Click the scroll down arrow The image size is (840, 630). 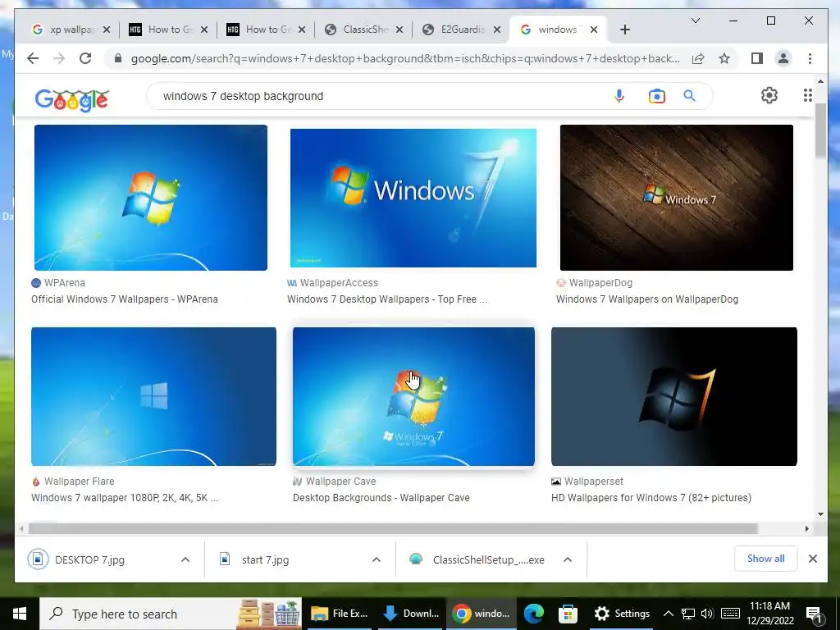(x=820, y=514)
